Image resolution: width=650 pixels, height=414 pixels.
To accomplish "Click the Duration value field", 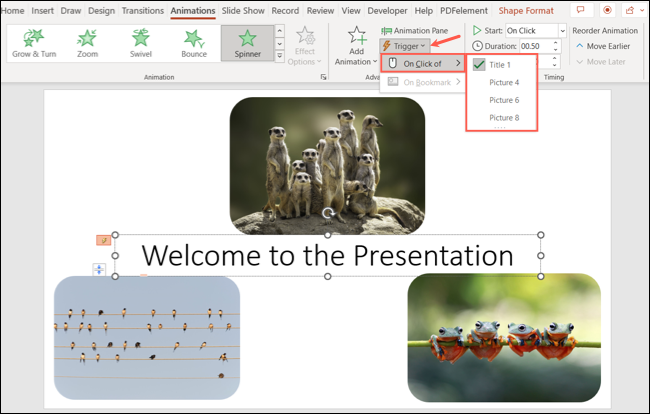I will (535, 46).
